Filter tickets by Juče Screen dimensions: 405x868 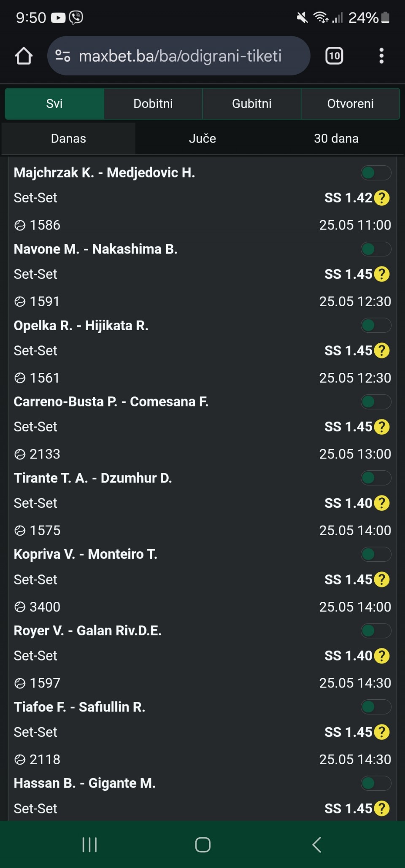(202, 138)
